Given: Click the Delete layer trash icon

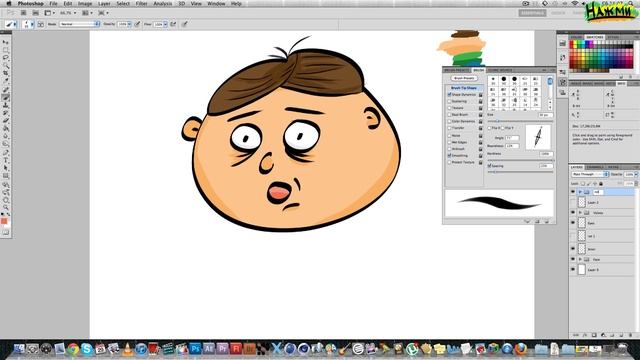Looking at the screenshot, I should (630, 335).
